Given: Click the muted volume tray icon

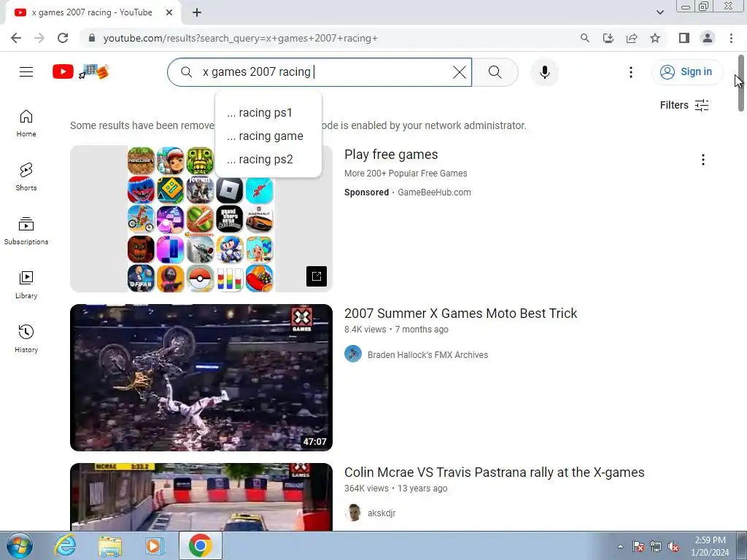Looking at the screenshot, I should [673, 547].
